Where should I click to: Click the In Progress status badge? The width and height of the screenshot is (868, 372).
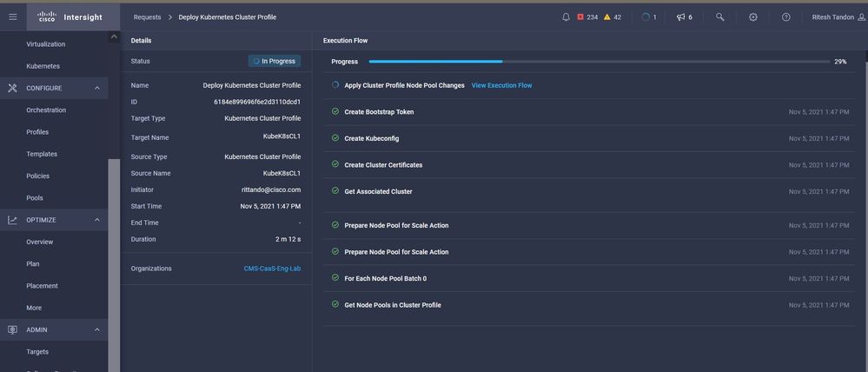point(275,61)
